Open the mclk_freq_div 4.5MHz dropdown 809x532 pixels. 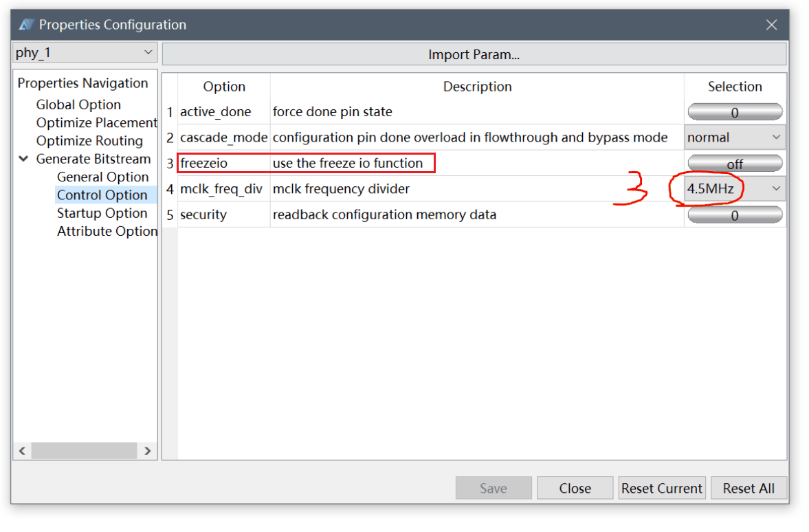(735, 189)
